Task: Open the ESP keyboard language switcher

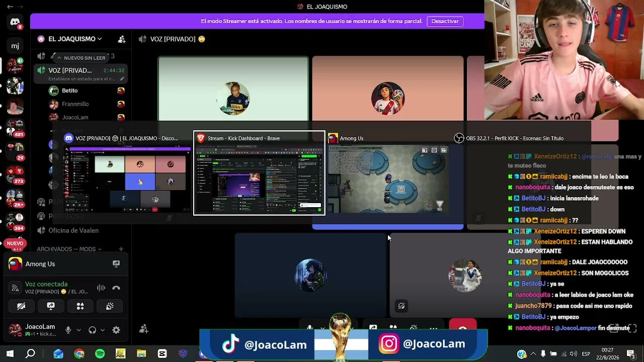Action: coord(585,354)
